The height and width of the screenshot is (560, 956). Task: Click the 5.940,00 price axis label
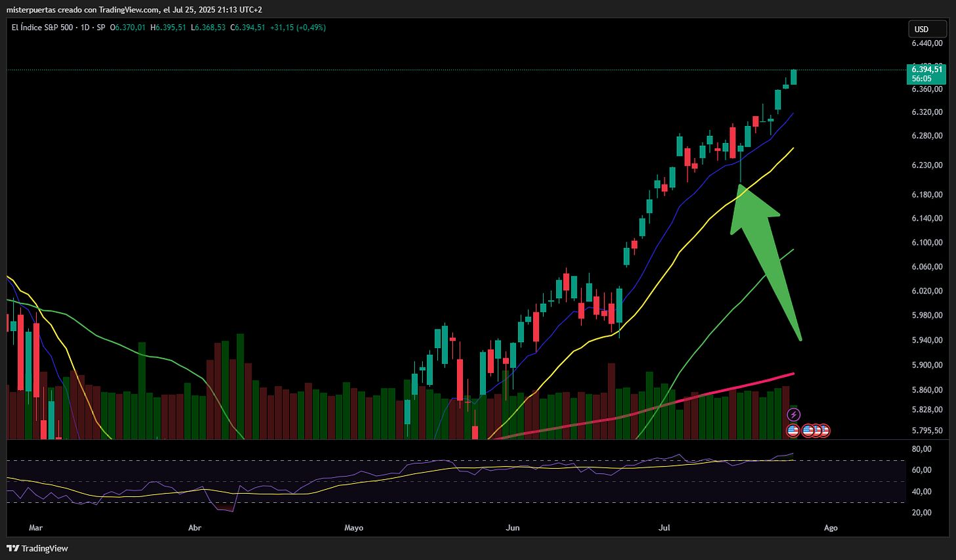pyautogui.click(x=927, y=340)
